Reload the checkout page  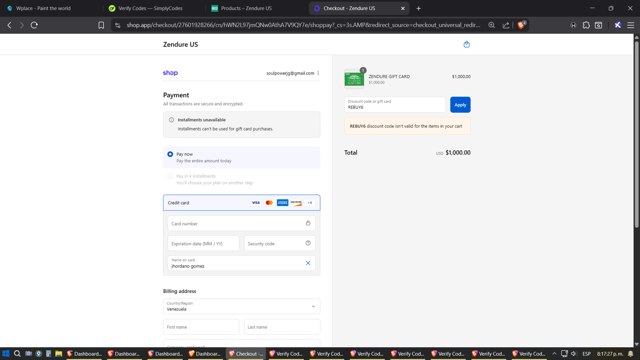point(34,25)
